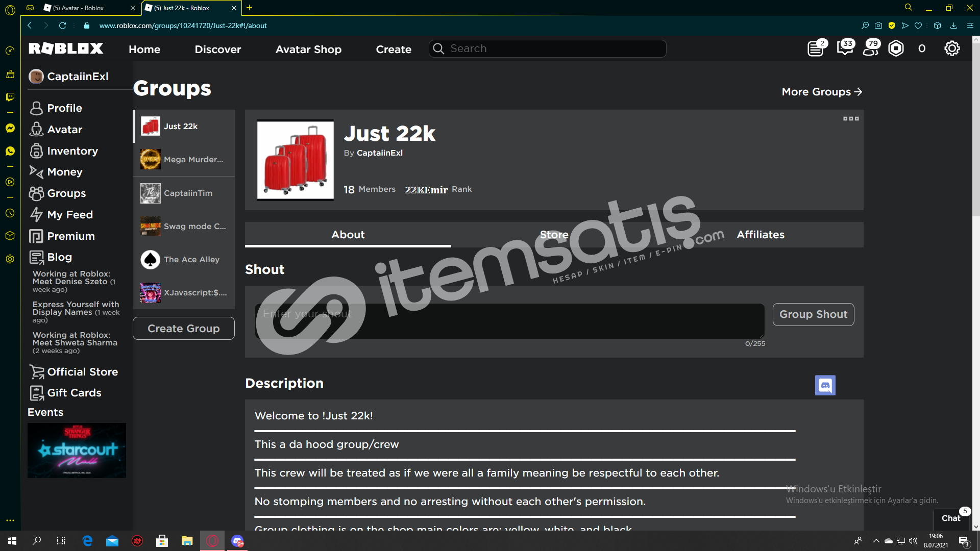Open Microsoft Store from taskbar

click(162, 541)
